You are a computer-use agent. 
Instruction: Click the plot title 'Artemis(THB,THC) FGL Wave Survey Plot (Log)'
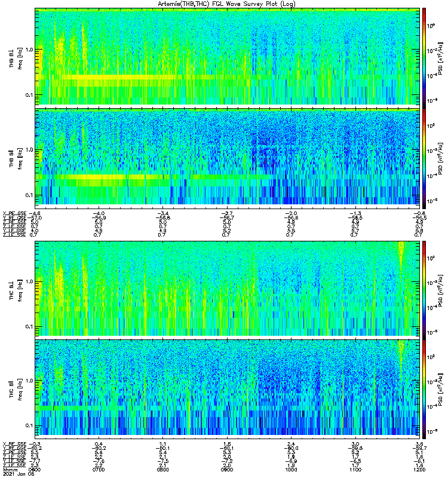[x=226, y=4]
